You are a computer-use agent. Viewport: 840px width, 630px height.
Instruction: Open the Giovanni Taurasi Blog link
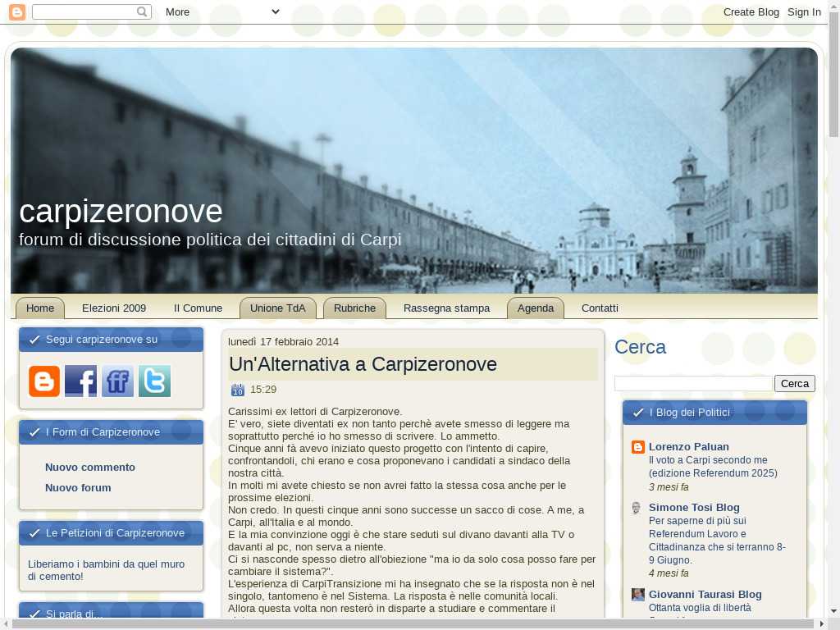[705, 595]
